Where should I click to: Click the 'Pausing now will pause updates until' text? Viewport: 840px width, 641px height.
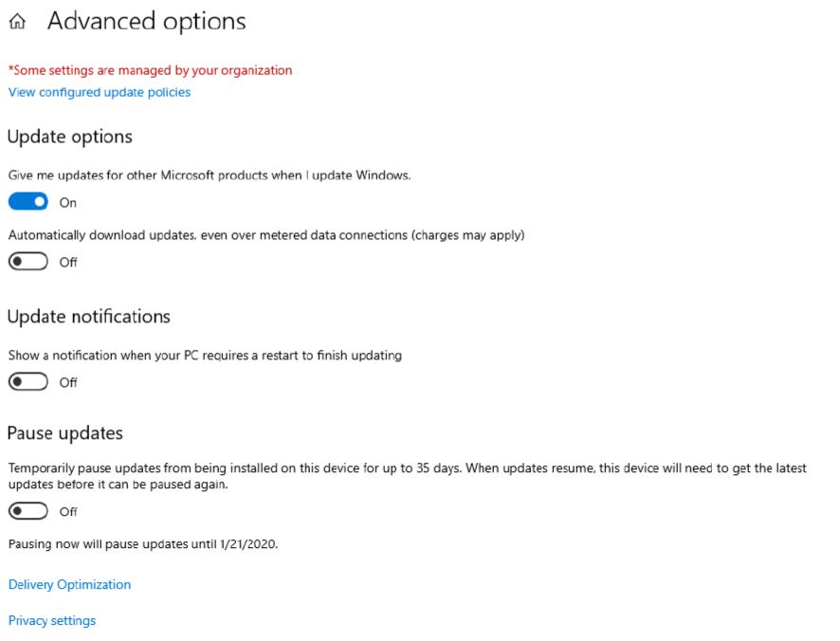pyautogui.click(x=142, y=544)
